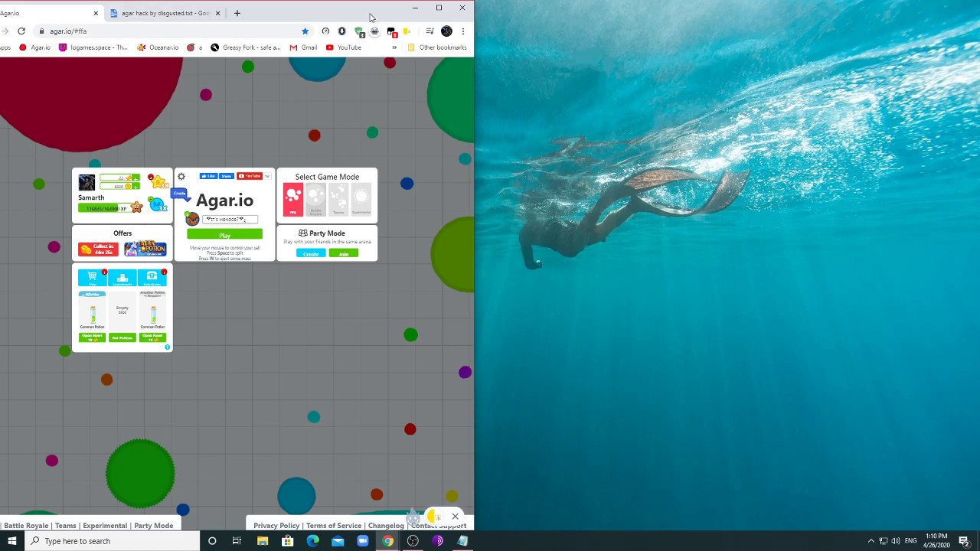Click the potion info help icon
The width and height of the screenshot is (980, 551).
click(x=167, y=347)
